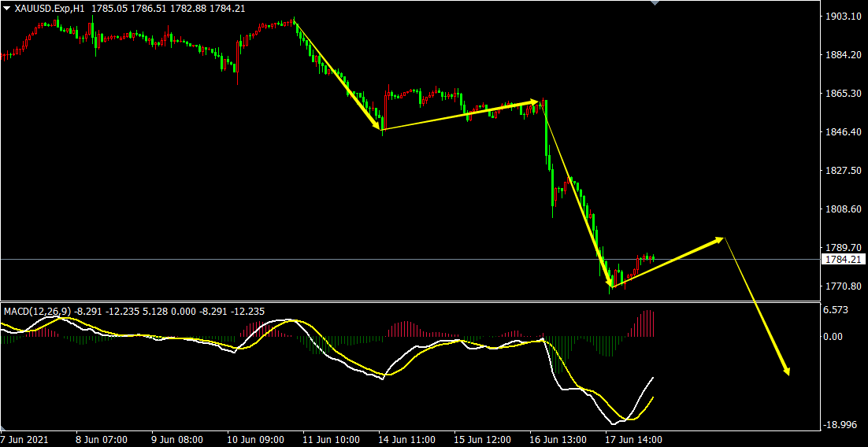Click the 1827.50 price scale value
868x447 pixels.
click(x=843, y=171)
